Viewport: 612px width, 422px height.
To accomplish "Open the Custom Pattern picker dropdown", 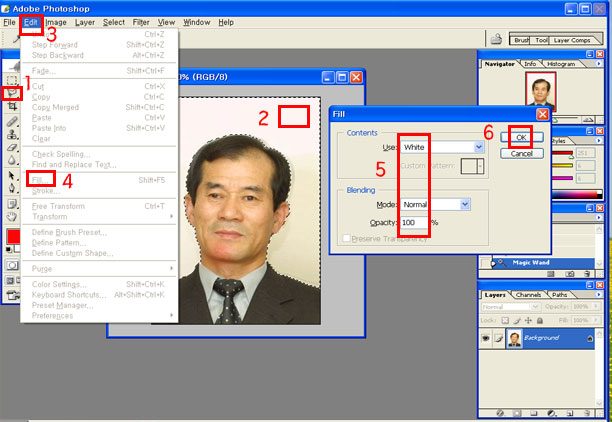I will [x=480, y=166].
